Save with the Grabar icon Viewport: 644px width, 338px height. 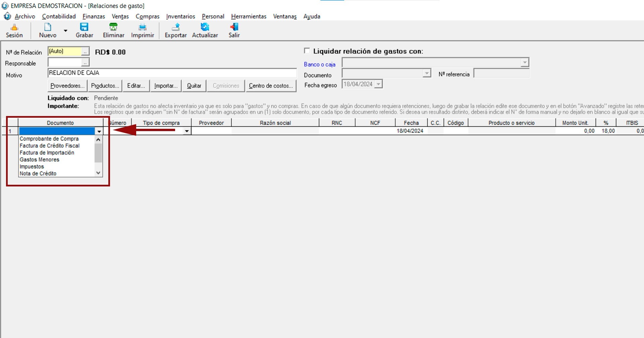point(84,27)
